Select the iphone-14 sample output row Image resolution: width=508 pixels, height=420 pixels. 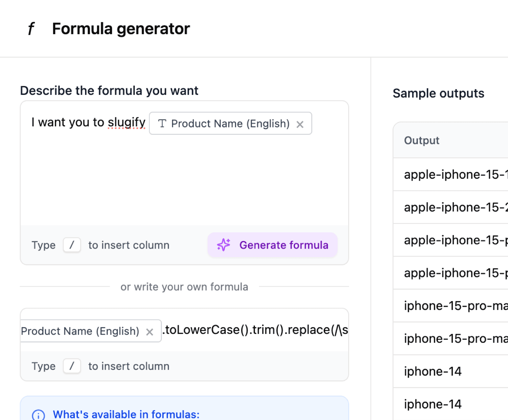(433, 371)
